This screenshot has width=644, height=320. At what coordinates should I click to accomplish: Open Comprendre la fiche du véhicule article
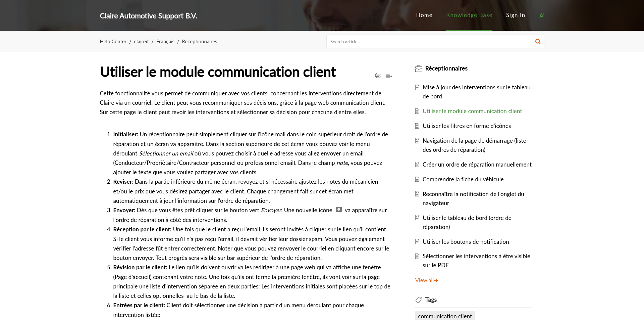point(463,179)
